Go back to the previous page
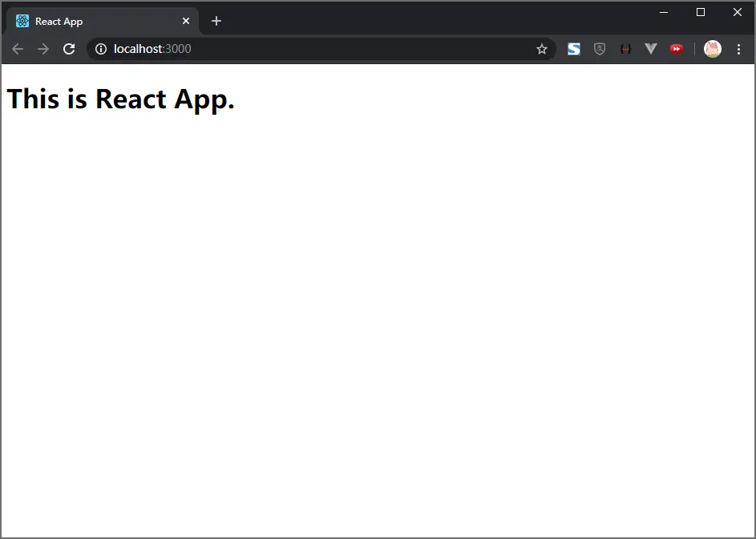This screenshot has width=756, height=539. (18, 49)
